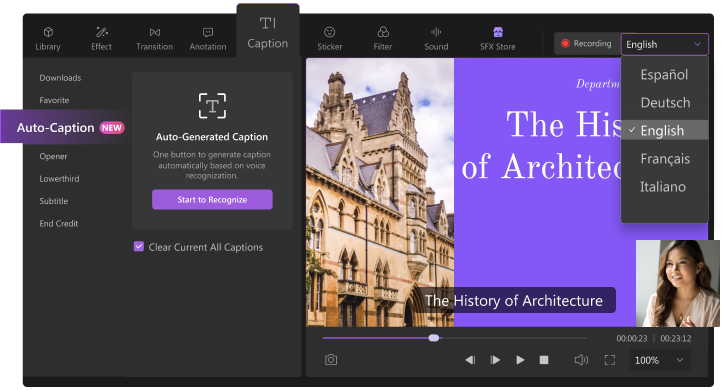Image resolution: width=723 pixels, height=390 pixels.
Task: Mute the preview volume speaker icon
Action: [581, 360]
